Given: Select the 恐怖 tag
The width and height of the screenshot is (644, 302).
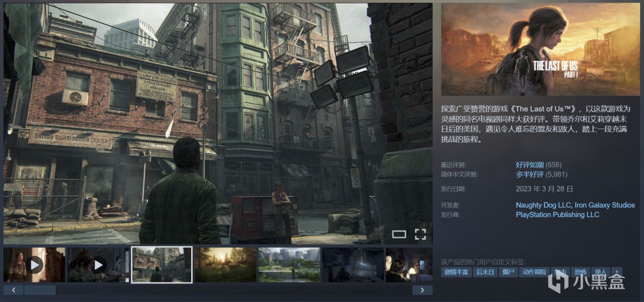Looking at the screenshot, I should (580, 272).
